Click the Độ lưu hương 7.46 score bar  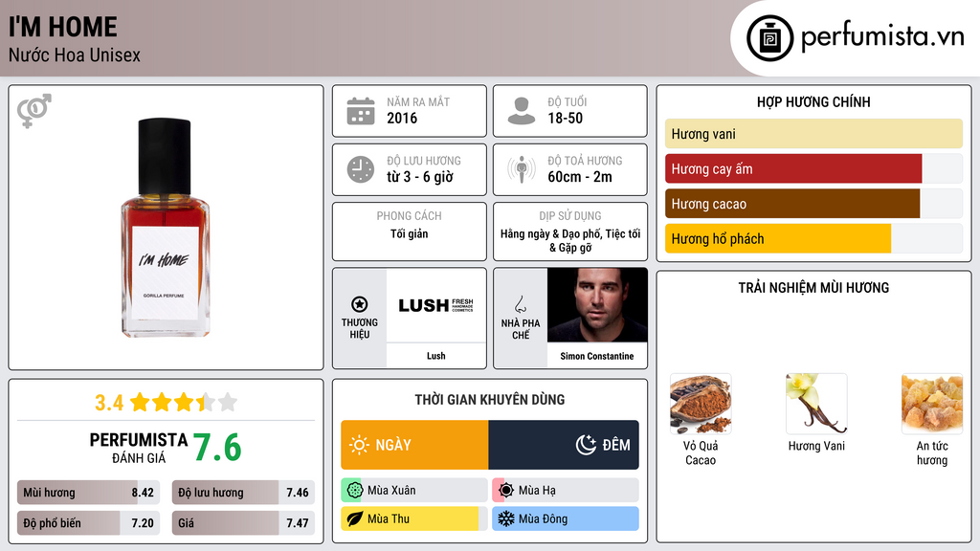pos(243,493)
